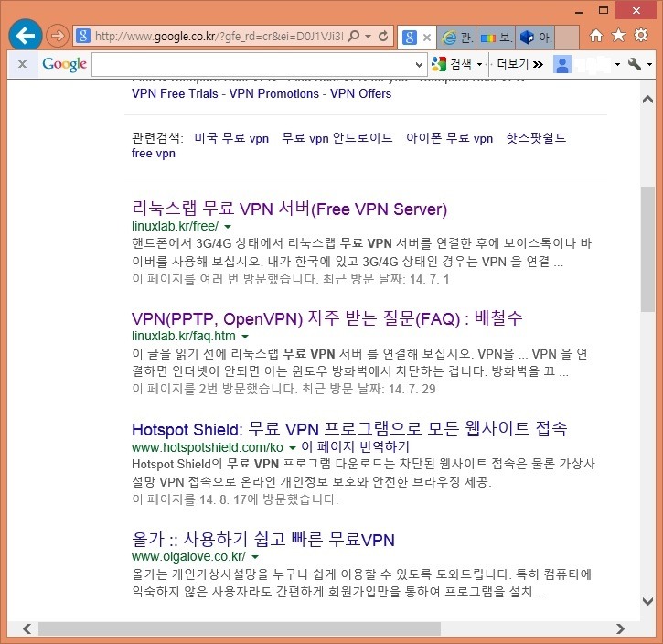Open the dropdown arrow next to 검색

click(479, 65)
